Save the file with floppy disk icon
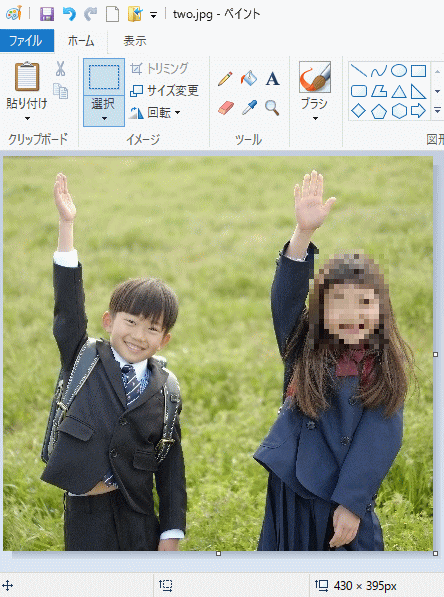 [x=47, y=14]
